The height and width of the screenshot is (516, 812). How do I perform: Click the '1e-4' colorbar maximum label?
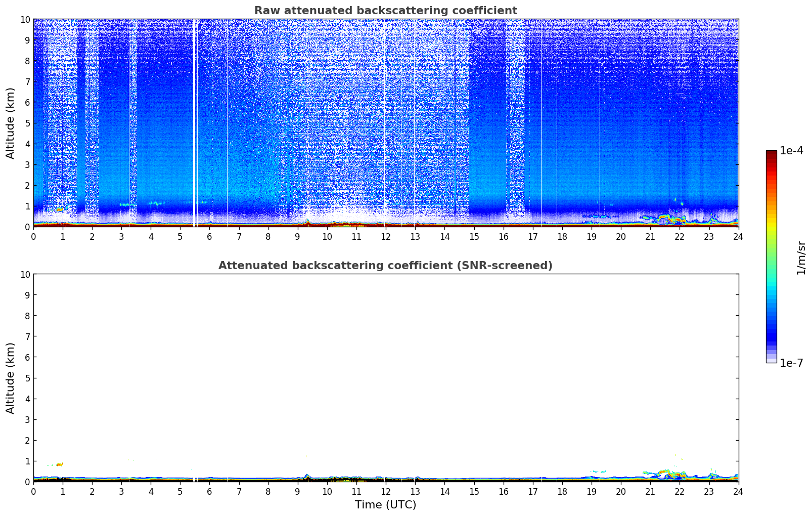point(791,151)
